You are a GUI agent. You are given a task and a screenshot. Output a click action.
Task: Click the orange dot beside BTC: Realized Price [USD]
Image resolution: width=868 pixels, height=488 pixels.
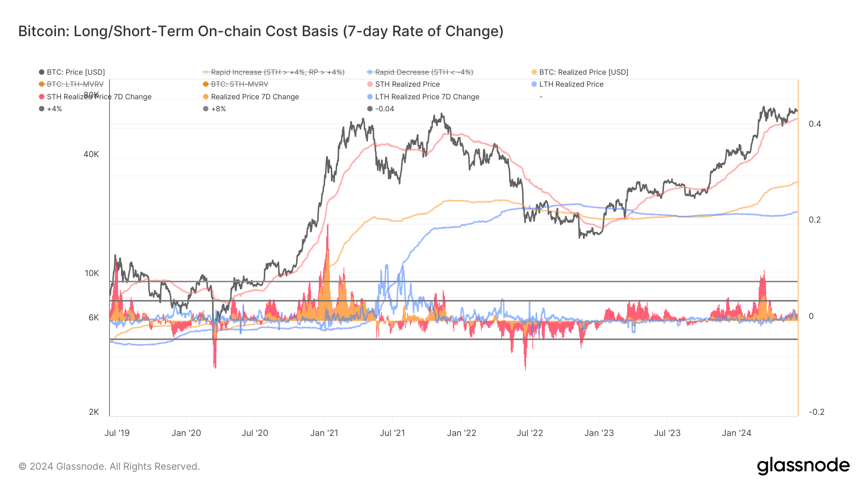(534, 72)
